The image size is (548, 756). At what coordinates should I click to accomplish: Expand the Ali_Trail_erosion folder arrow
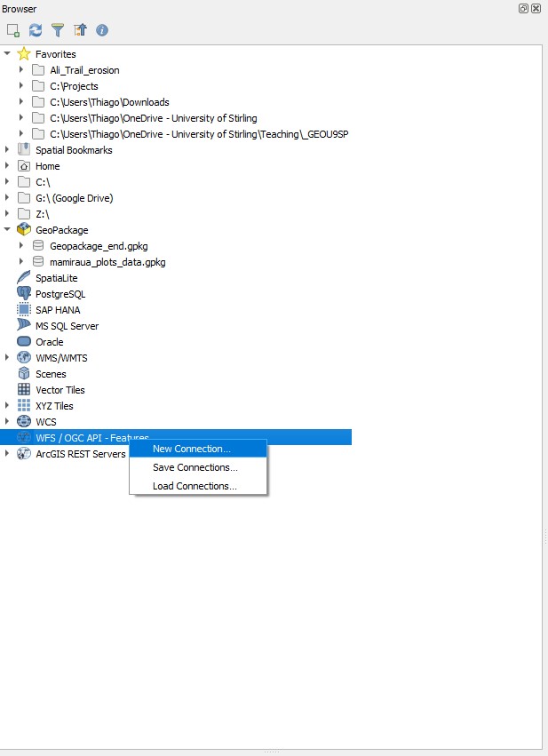point(21,69)
